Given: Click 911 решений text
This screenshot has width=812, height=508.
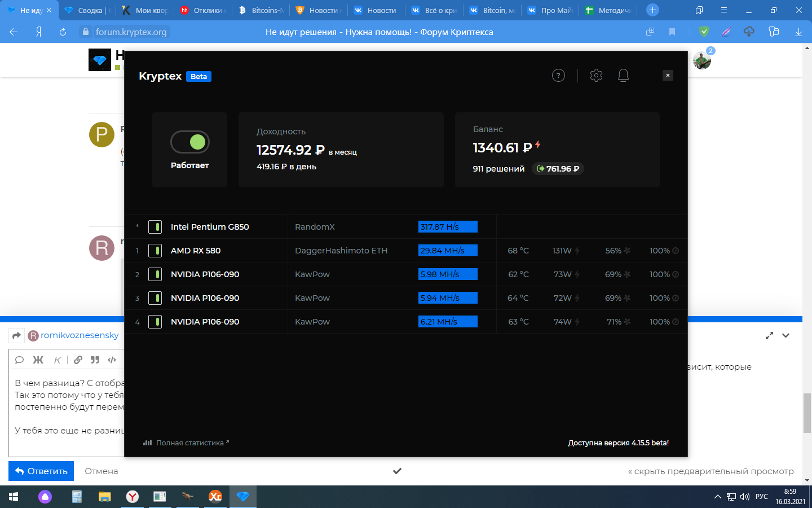Looking at the screenshot, I should click(498, 169).
